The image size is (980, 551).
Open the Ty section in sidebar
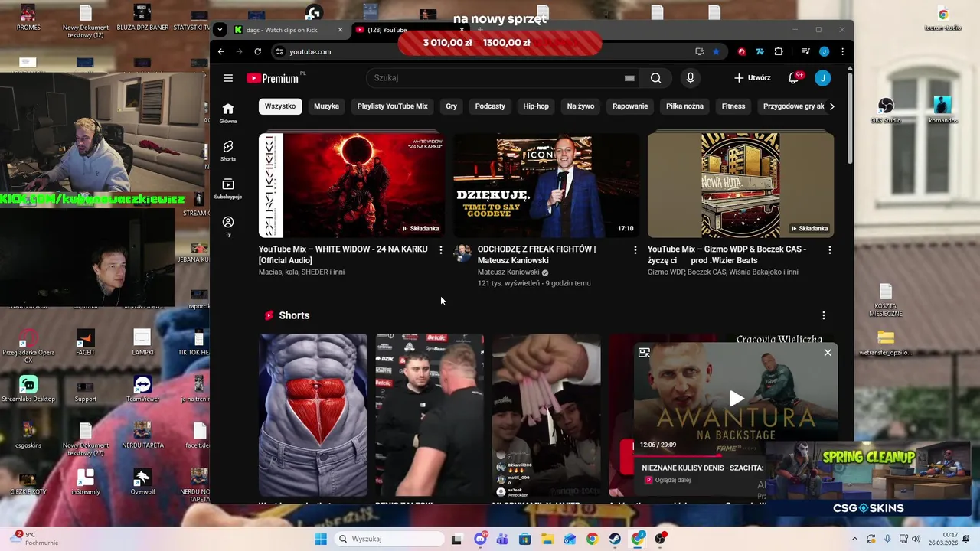228,226
